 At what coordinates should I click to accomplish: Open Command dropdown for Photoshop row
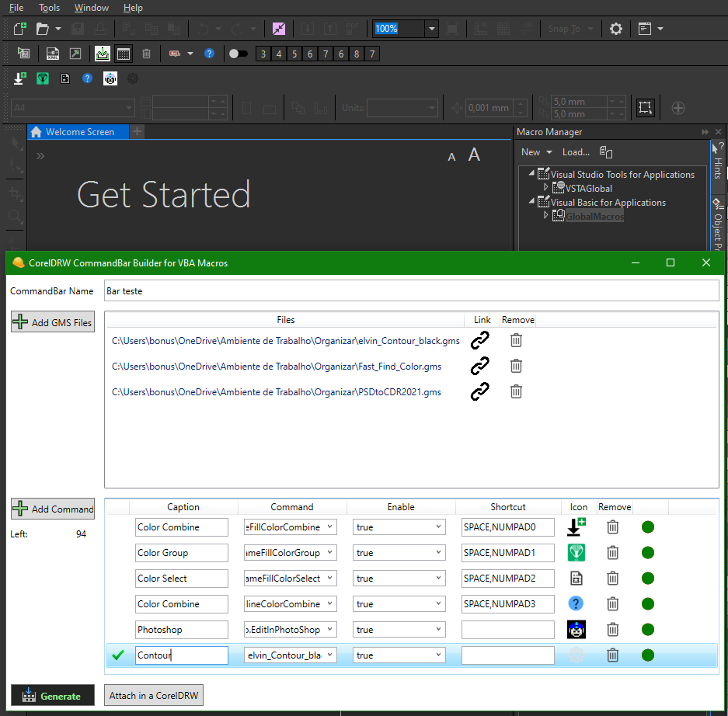[329, 629]
